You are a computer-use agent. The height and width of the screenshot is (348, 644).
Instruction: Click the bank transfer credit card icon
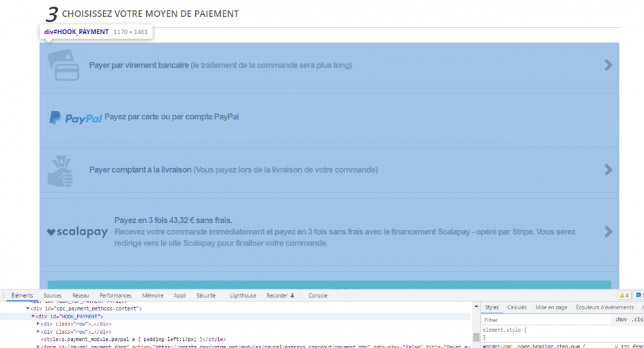[64, 65]
